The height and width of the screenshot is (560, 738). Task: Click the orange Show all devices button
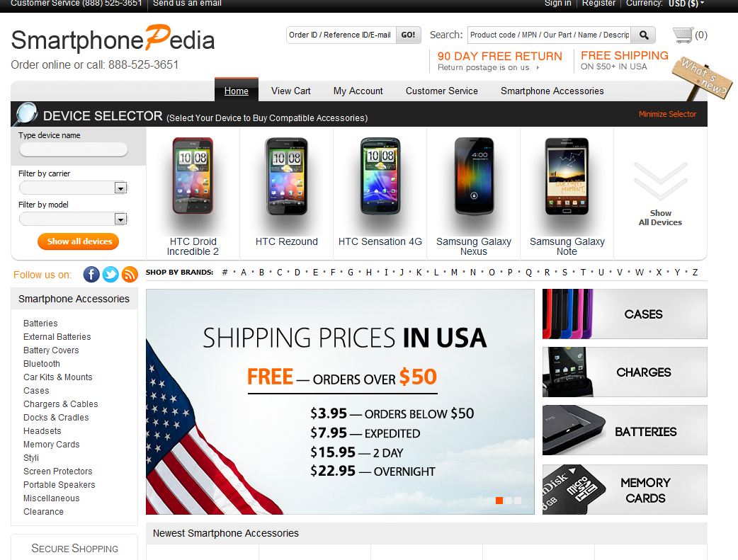click(x=78, y=241)
